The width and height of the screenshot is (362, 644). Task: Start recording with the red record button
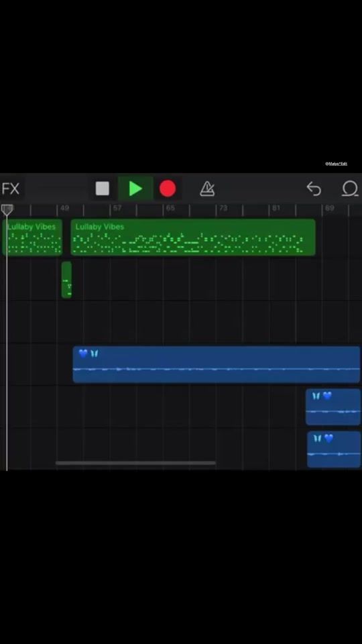[x=168, y=189]
